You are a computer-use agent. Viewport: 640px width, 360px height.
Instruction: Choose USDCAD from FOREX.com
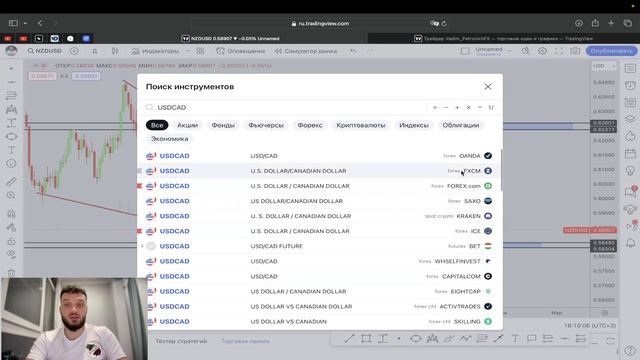319,186
